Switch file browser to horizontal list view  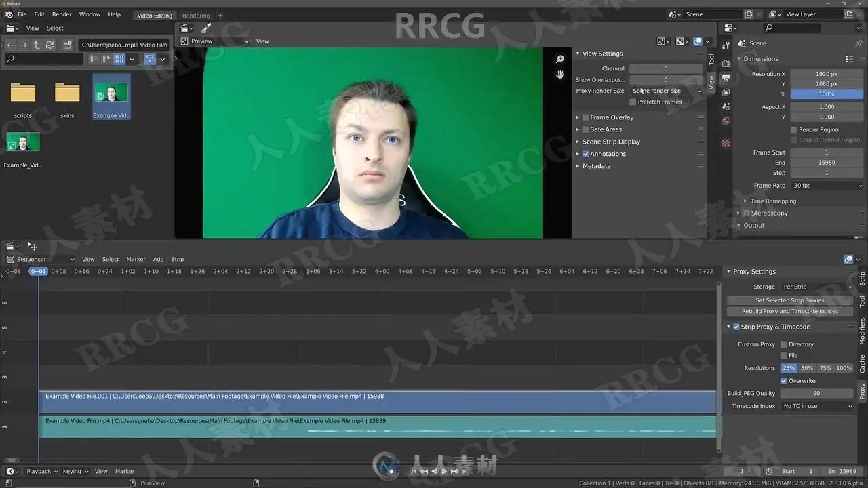point(106,59)
